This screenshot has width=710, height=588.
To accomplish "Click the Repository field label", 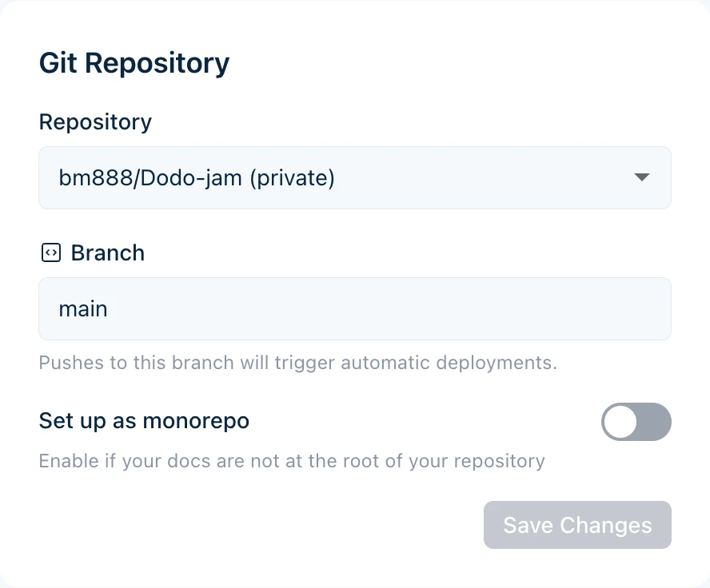I will point(95,121).
